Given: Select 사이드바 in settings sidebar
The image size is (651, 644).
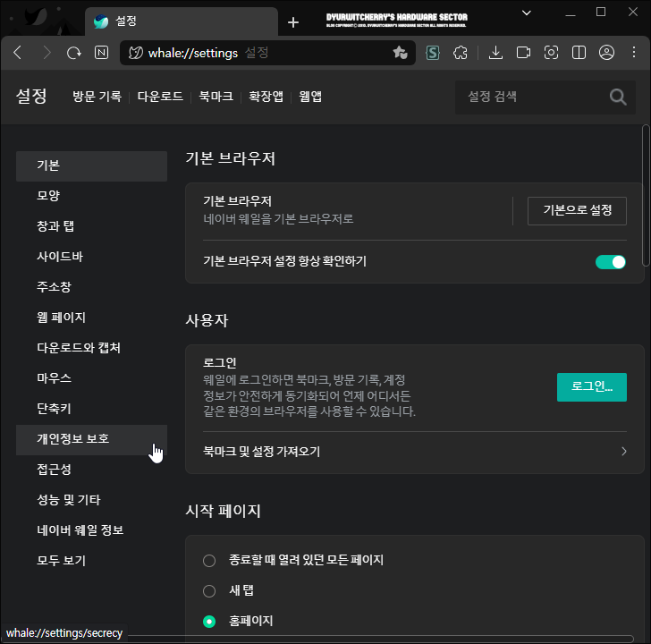Looking at the screenshot, I should 91,257.
